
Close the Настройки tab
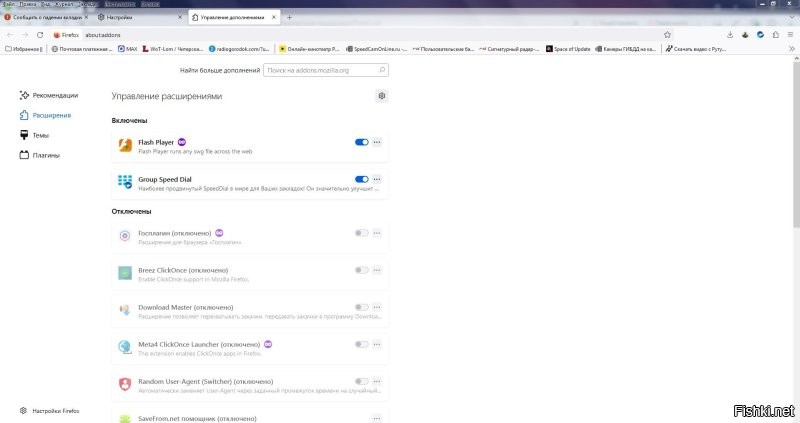tap(180, 17)
